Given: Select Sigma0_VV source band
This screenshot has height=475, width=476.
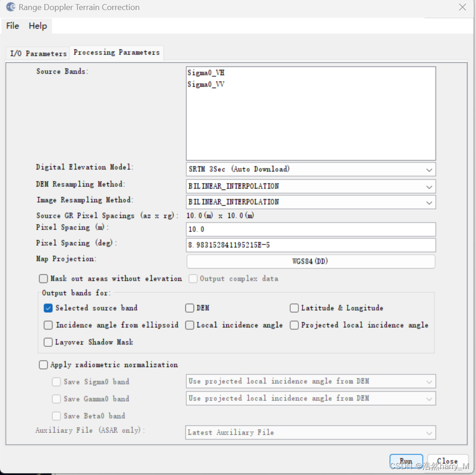Looking at the screenshot, I should (x=206, y=84).
